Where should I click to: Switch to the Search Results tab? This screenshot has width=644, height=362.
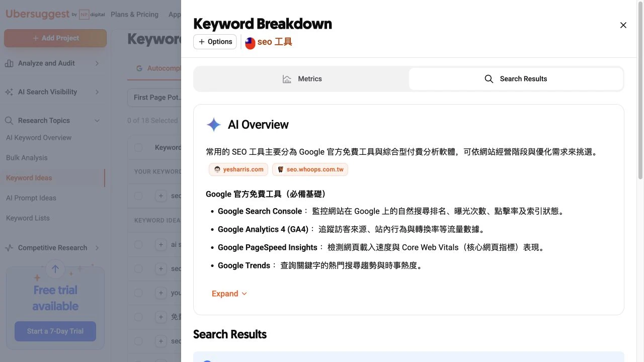pyautogui.click(x=516, y=79)
